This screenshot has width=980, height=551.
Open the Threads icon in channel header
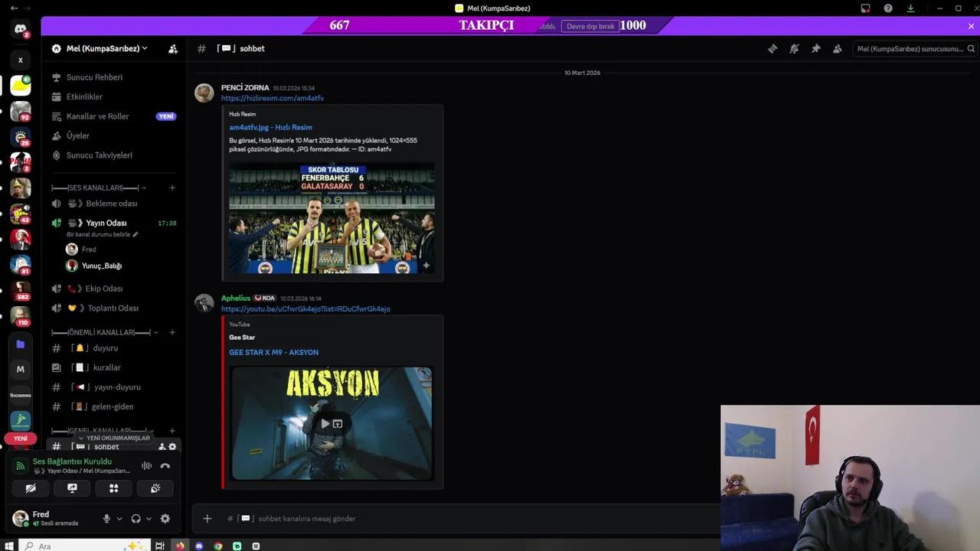[x=773, y=48]
